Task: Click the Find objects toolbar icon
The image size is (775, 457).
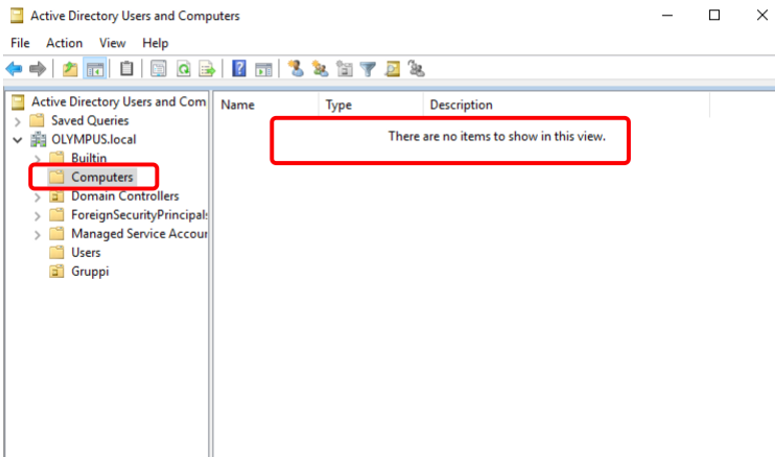Action: [x=393, y=69]
